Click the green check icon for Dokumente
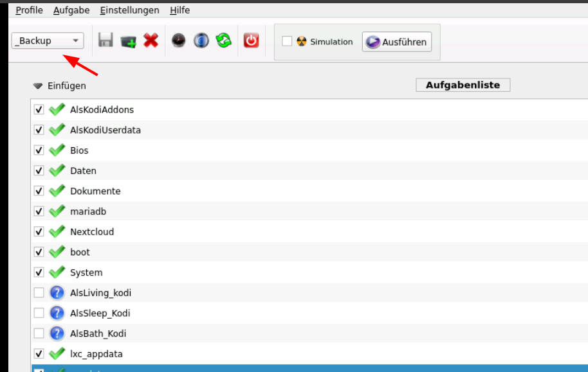This screenshot has width=588, height=372. (57, 191)
